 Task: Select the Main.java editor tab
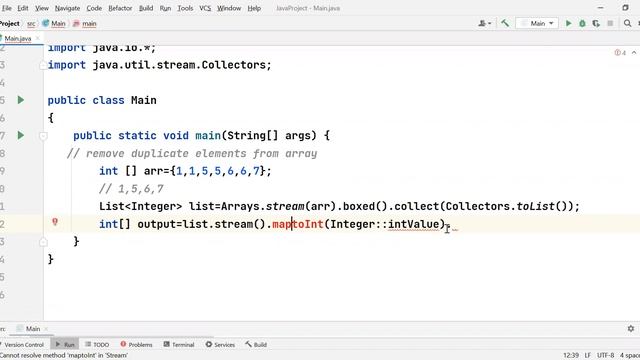point(17,38)
